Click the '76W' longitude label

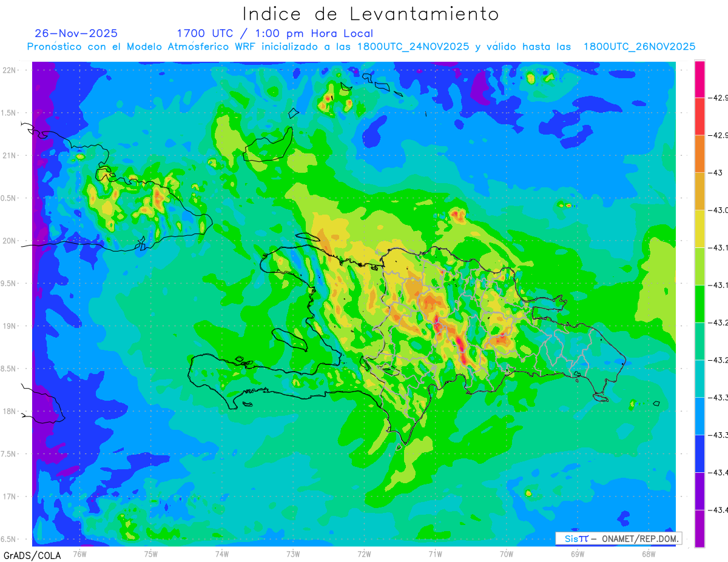coord(79,554)
